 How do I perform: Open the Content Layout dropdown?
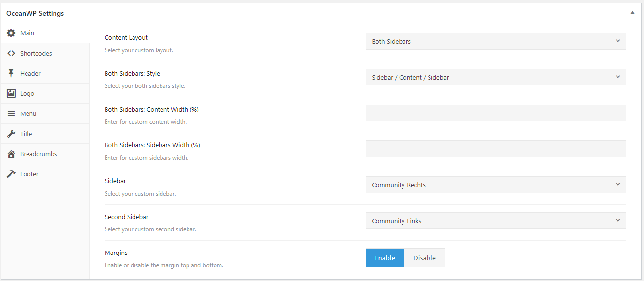[x=496, y=41]
